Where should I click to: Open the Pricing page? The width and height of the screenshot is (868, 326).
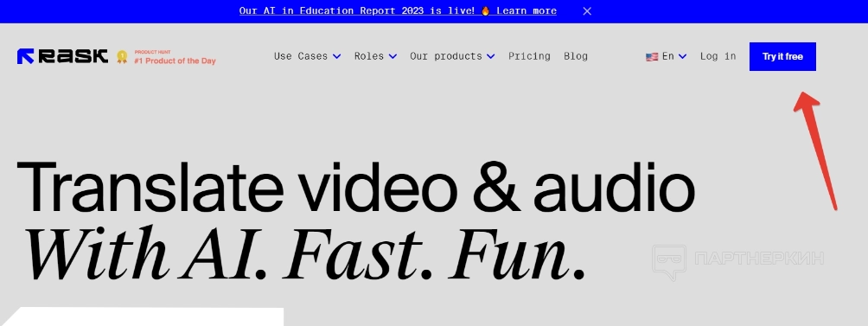[529, 56]
